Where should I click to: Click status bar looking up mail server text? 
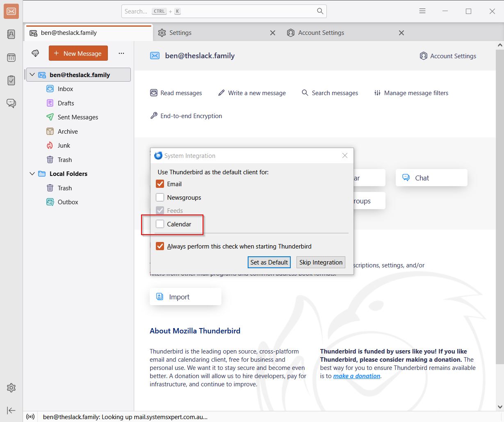click(125, 417)
